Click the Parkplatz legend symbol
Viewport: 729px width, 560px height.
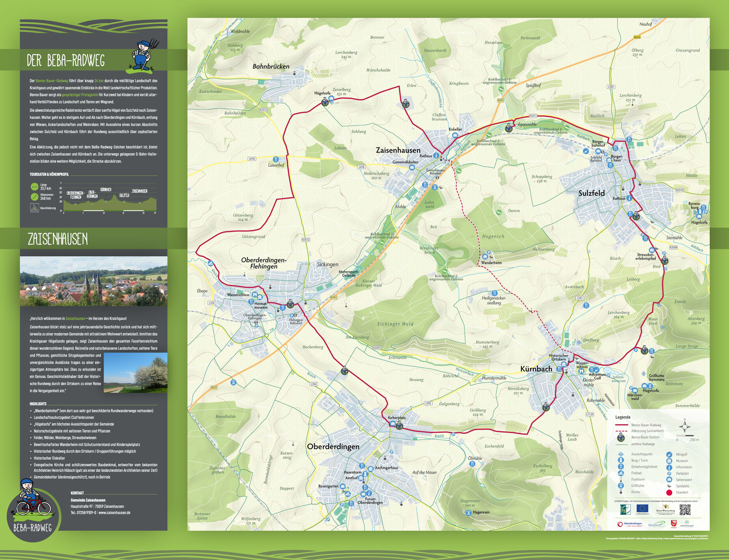[669, 473]
